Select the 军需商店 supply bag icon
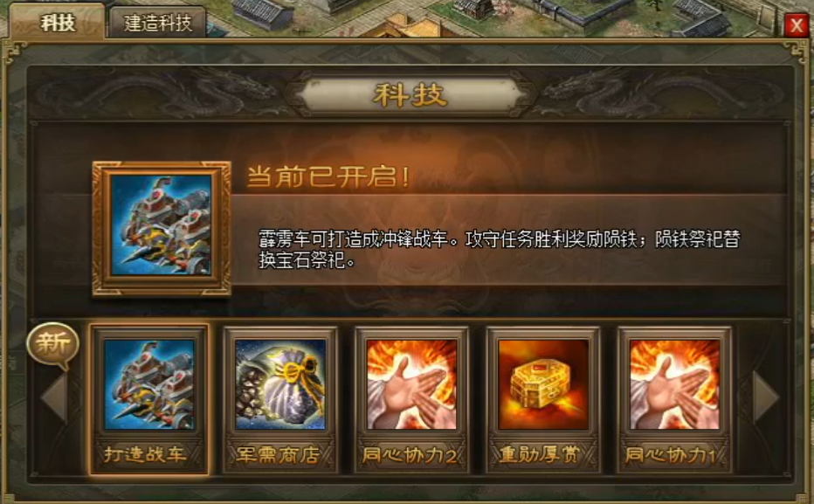Screen dimensions: 814x504 (280, 384)
